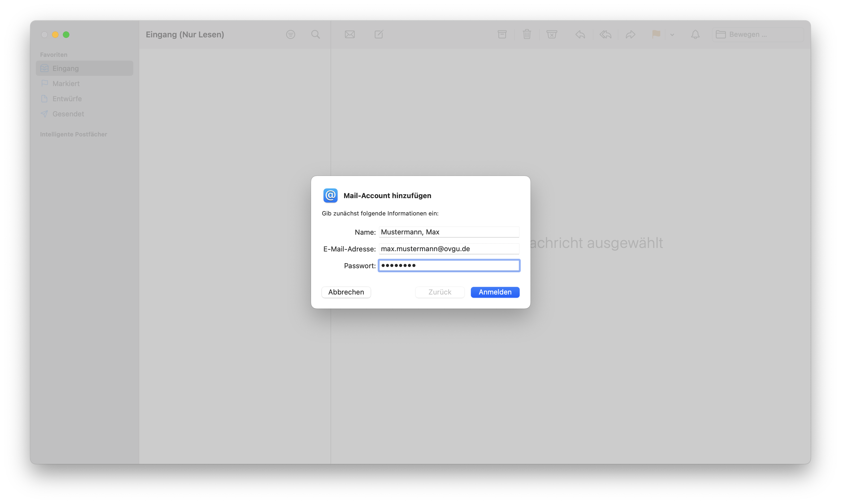Click the reply arrow icon
Image resolution: width=841 pixels, height=504 pixels.
[580, 34]
